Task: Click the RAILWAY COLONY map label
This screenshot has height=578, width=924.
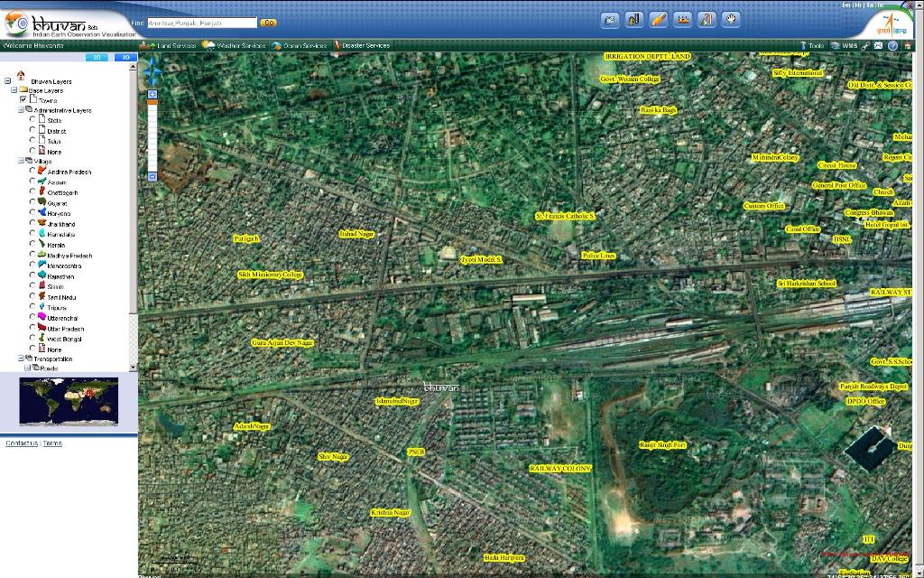Action: tap(559, 469)
